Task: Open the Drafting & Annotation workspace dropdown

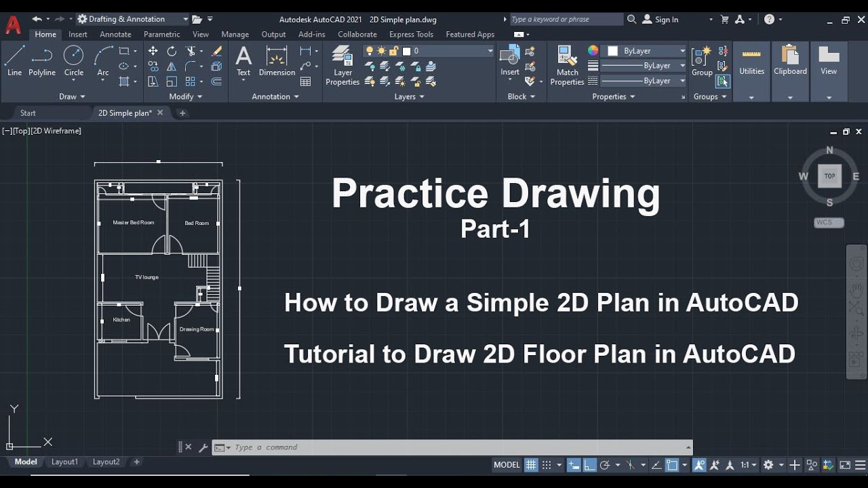Action: click(x=133, y=19)
